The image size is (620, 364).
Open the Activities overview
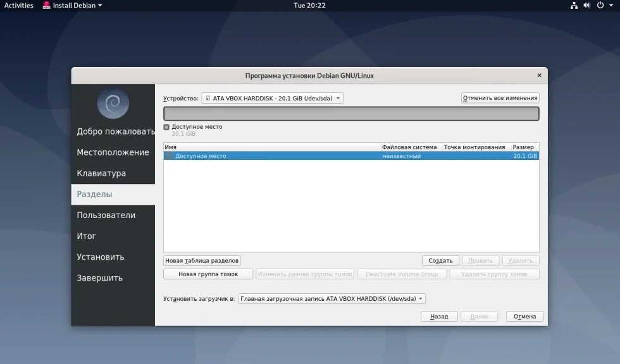pos(18,6)
